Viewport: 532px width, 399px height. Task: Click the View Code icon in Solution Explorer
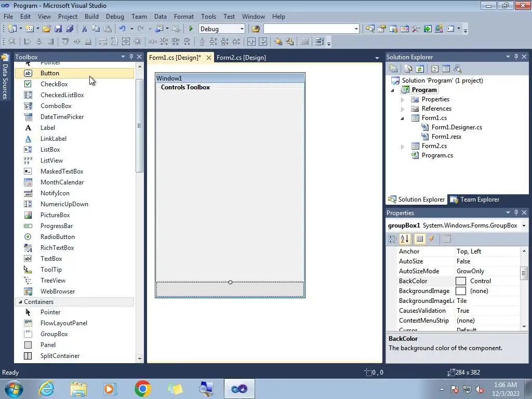435,69
